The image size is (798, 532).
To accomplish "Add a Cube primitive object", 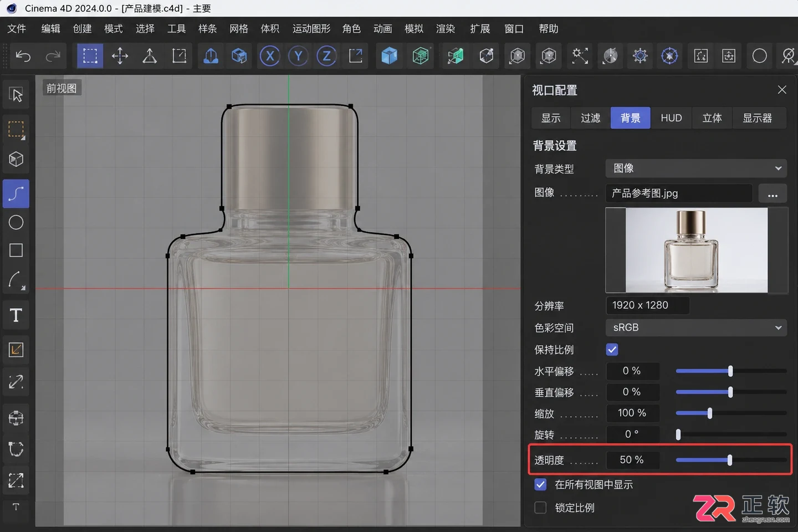I will pos(390,56).
